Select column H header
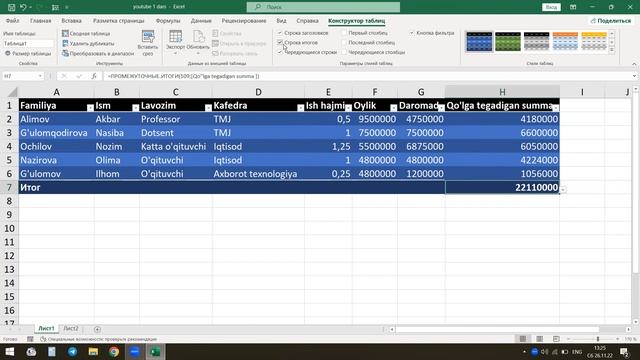Viewport: 640px width, 360px height. click(x=502, y=92)
